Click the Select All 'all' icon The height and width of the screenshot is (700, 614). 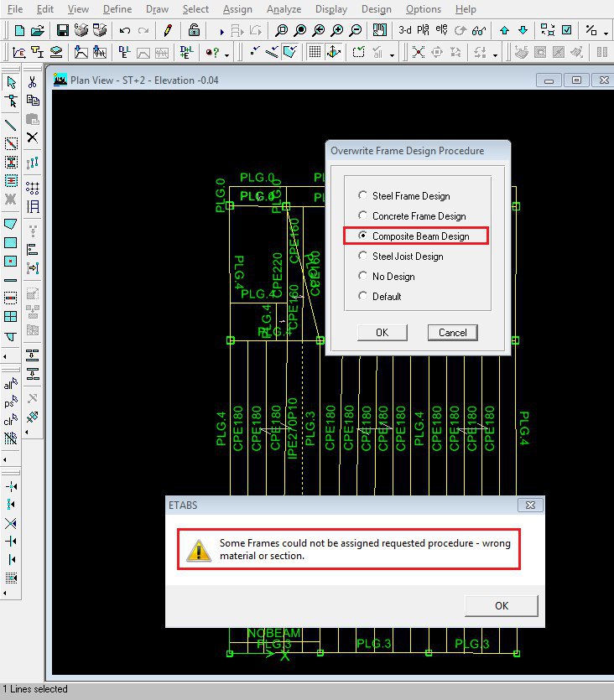(11, 384)
